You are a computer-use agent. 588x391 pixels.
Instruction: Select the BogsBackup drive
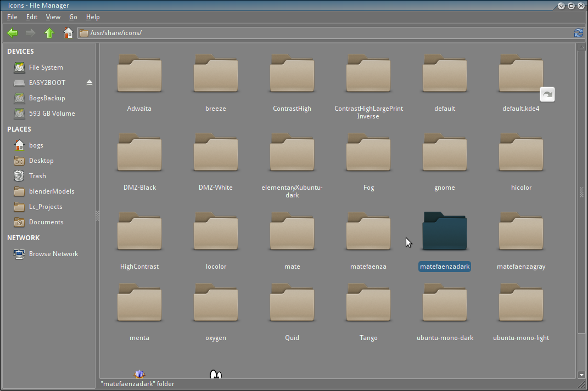click(47, 98)
